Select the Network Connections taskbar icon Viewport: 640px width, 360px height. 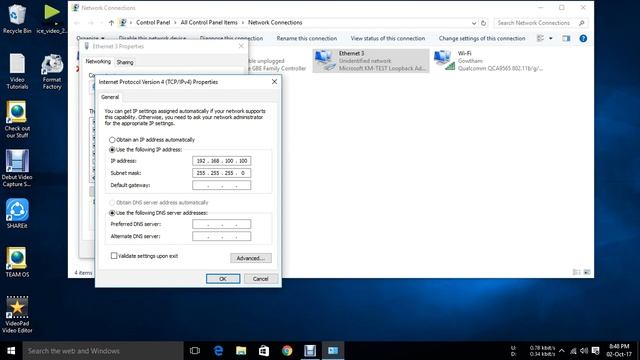333,351
